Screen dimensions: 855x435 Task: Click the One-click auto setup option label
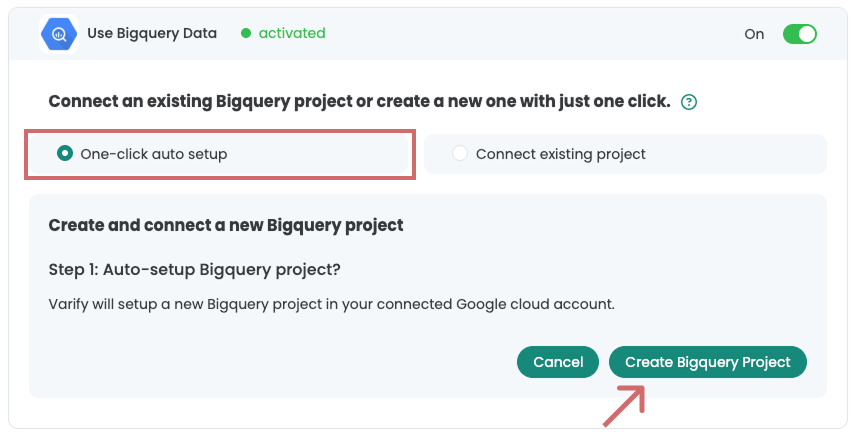[154, 154]
